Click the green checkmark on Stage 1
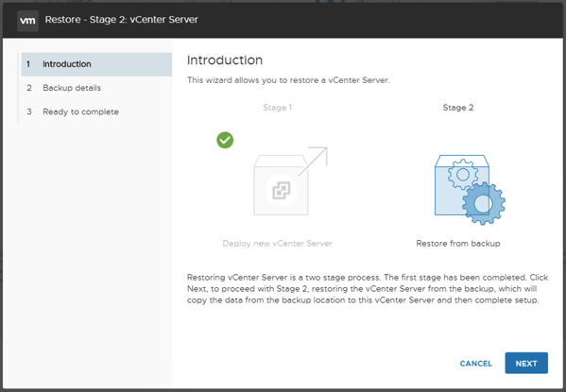This screenshot has height=392, width=566. point(225,140)
